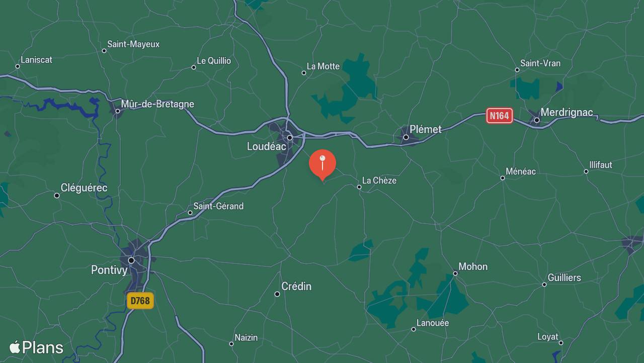The width and height of the screenshot is (644, 363).
Task: Select the Mohon town label
Action: [x=473, y=266]
